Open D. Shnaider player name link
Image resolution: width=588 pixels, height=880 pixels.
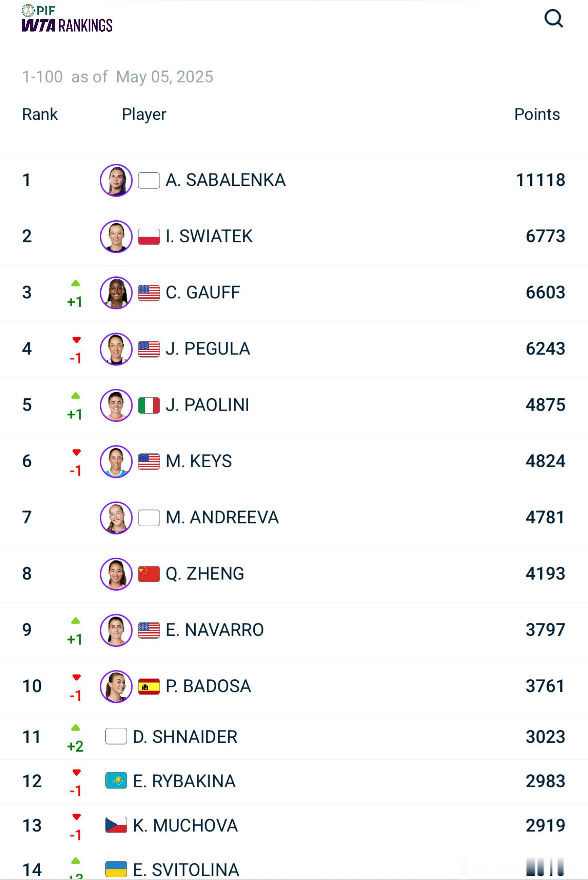(185, 737)
